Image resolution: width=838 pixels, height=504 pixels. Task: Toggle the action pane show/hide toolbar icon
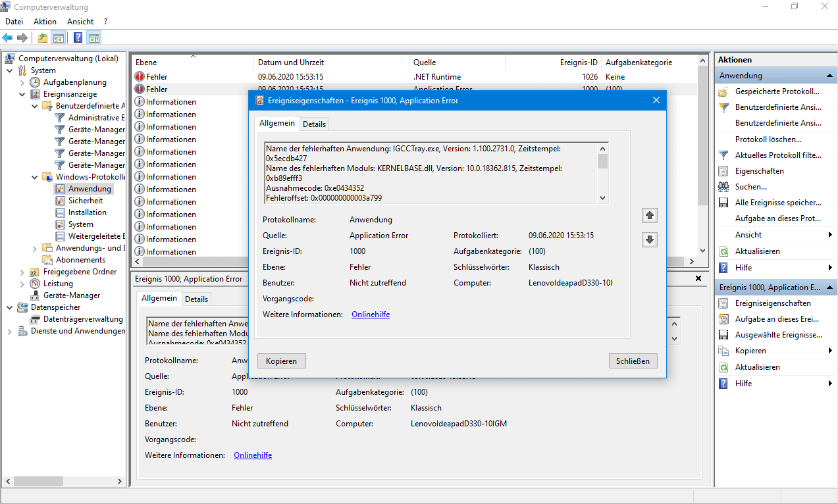click(94, 38)
